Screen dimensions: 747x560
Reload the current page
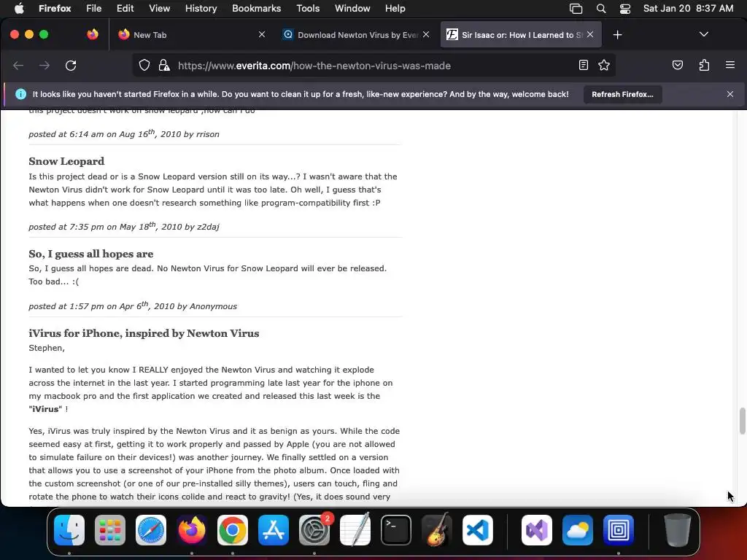click(71, 66)
